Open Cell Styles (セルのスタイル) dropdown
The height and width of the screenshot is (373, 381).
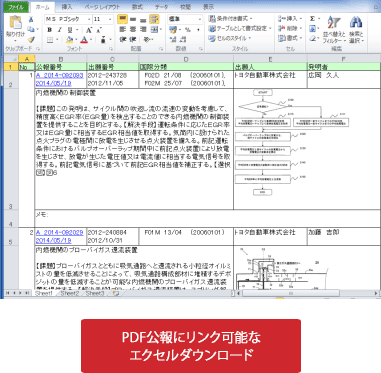point(229,38)
